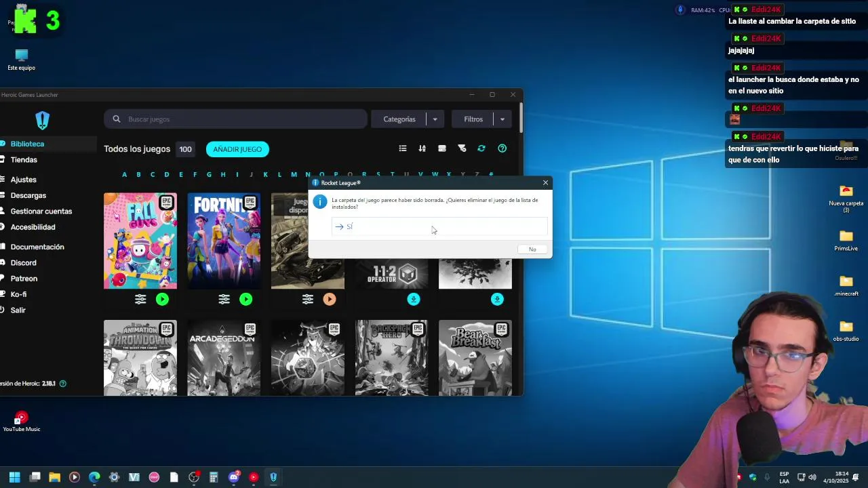Open Windows Start menu

point(15,477)
